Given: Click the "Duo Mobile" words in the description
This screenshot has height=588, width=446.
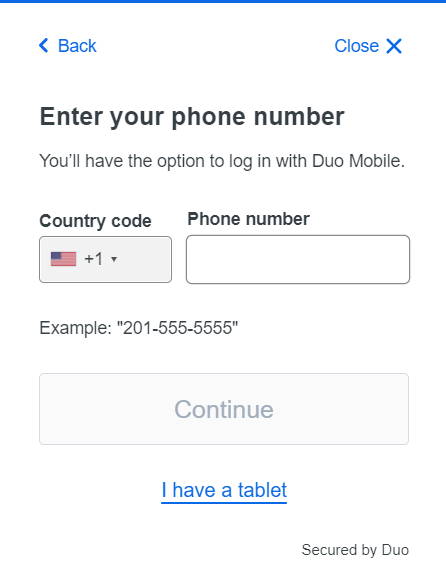Looking at the screenshot, I should pos(358,161).
